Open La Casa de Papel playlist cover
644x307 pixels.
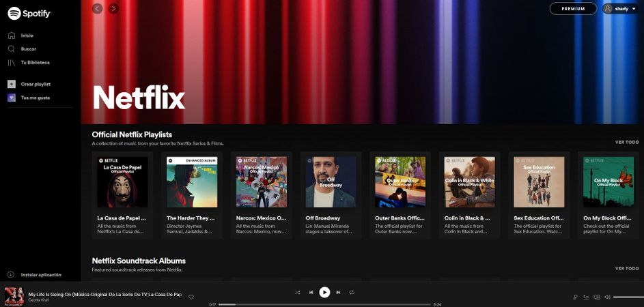[x=122, y=182]
